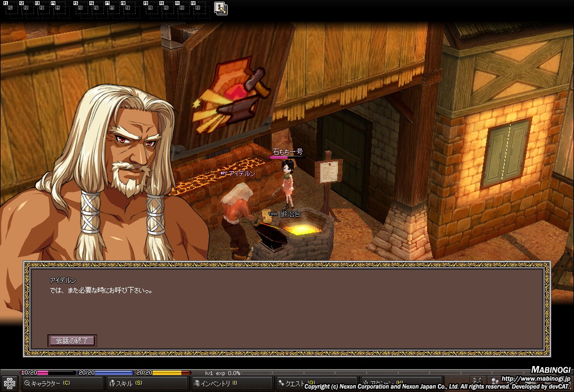Click the green shuttered window on house
This screenshot has height=392, width=574.
(x=506, y=153)
